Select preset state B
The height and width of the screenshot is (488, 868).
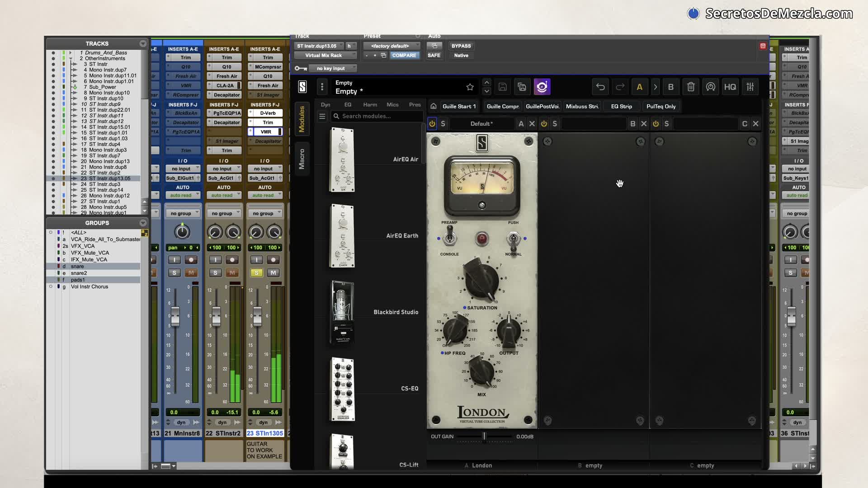[671, 87]
